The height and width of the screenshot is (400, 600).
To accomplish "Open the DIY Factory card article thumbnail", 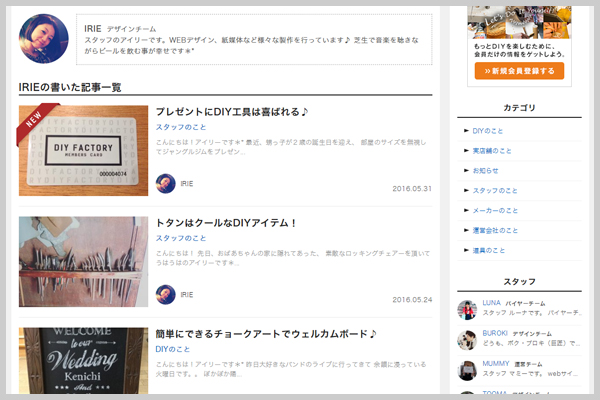I will point(83,150).
